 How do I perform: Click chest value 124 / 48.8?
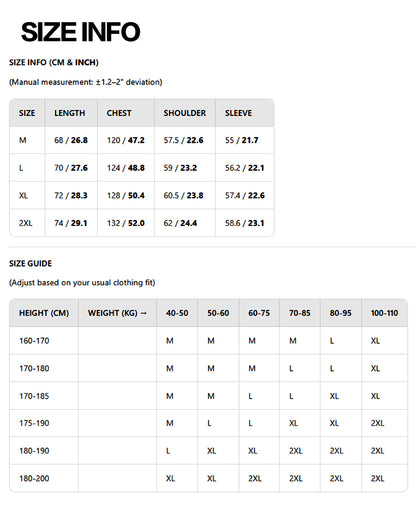click(x=126, y=168)
